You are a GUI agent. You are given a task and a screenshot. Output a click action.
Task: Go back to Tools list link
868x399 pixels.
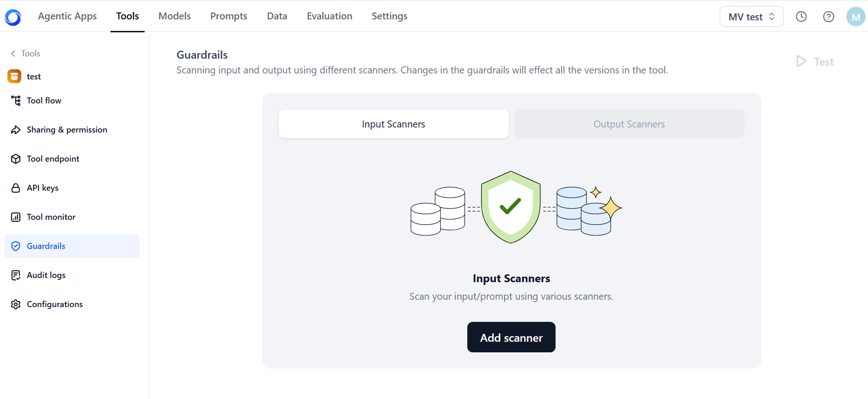pyautogui.click(x=31, y=54)
